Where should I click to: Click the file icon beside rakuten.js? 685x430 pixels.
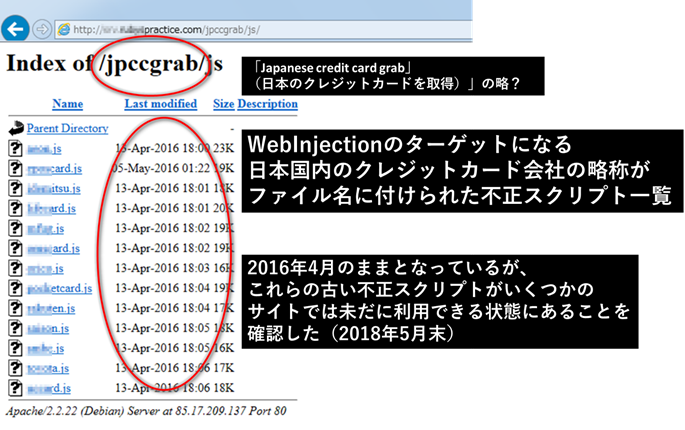(x=15, y=308)
